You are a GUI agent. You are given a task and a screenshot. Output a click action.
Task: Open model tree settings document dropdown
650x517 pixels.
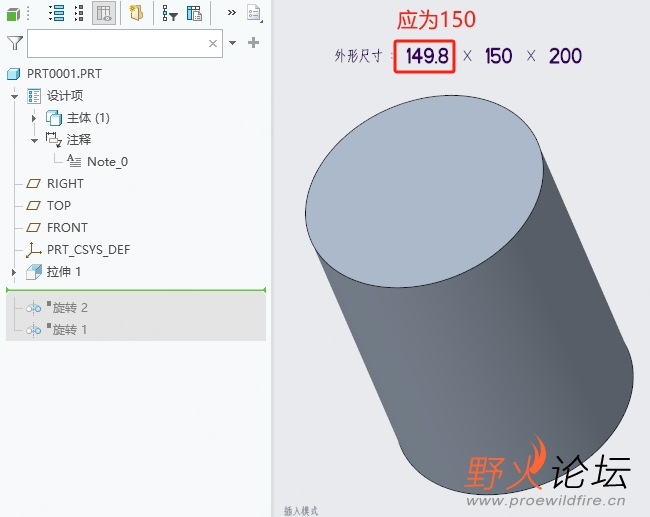[255, 13]
